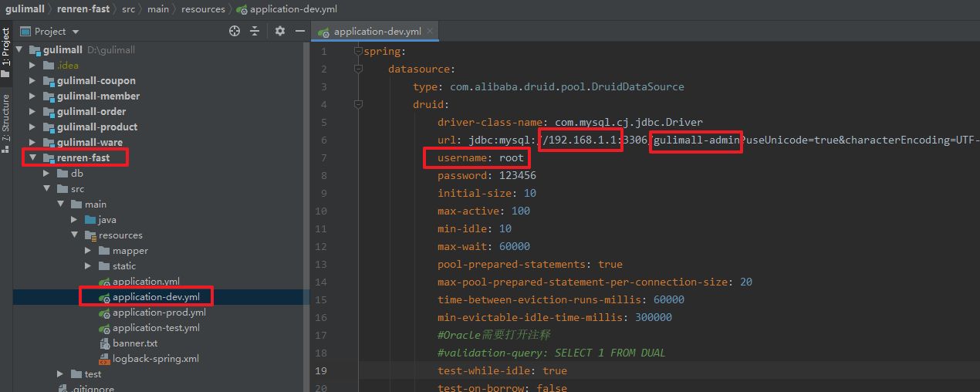The height and width of the screenshot is (392, 980).
Task: Select gulimall-coupon module folder icon
Action: (49, 80)
